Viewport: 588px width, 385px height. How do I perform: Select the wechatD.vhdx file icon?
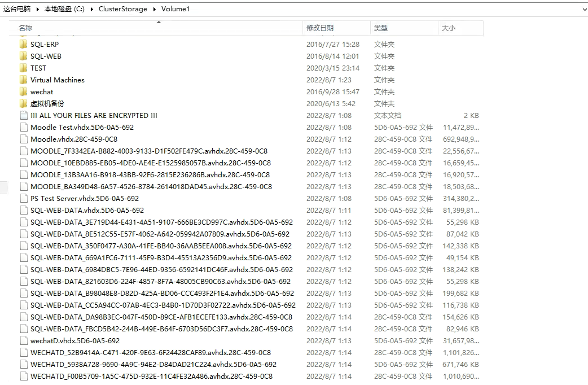point(24,340)
